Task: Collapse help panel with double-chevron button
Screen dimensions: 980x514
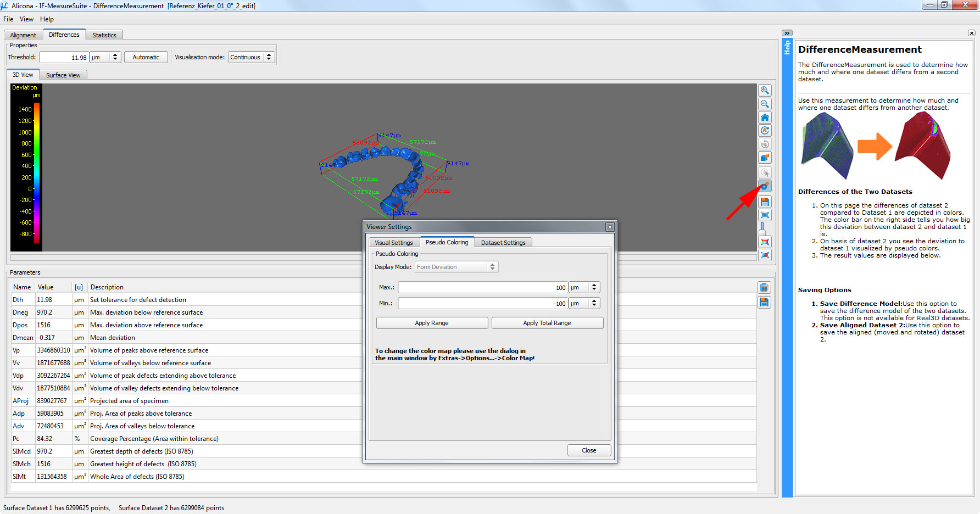Action: (787, 33)
